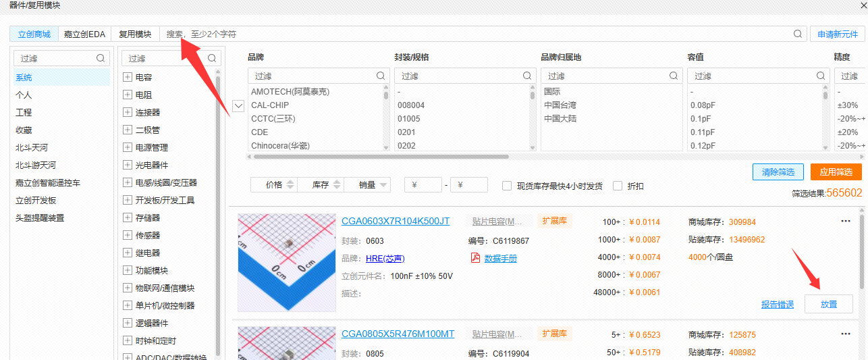Expand the 电源管理 category
The image size is (868, 360).
coord(127,147)
